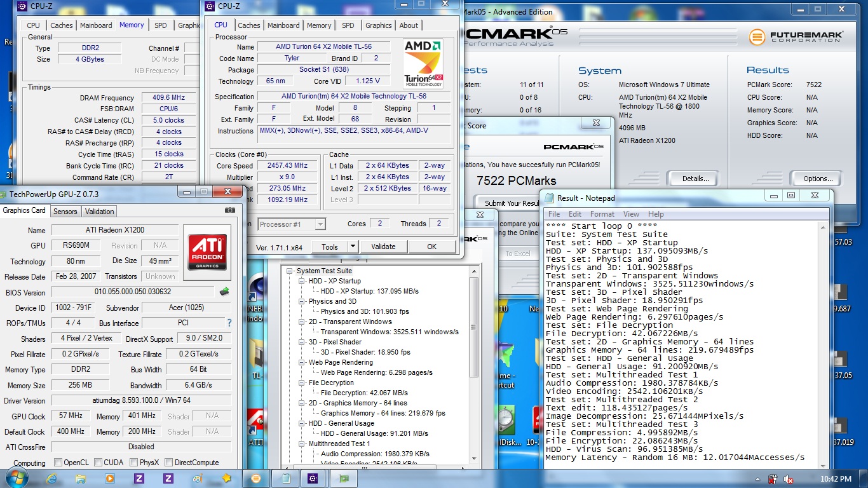Click the Futuremark Corporation logo
The height and width of the screenshot is (488, 868).
click(796, 37)
